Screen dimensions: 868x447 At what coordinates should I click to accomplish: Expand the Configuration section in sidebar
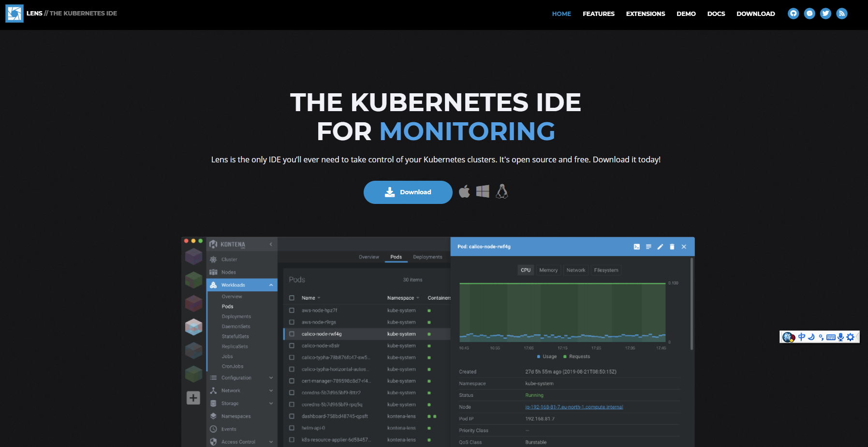(271, 378)
